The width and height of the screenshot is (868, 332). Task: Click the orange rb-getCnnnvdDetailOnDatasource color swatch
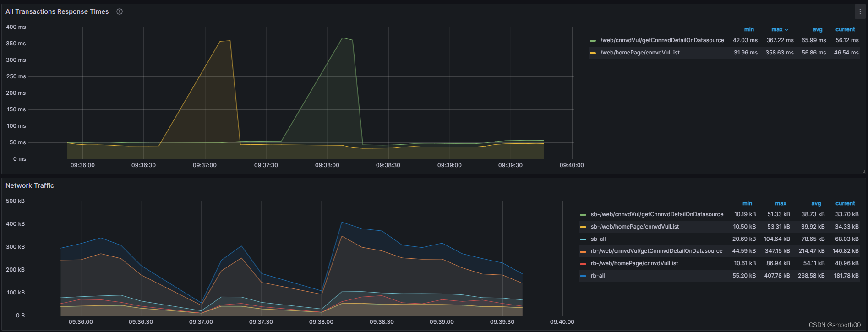[583, 251]
